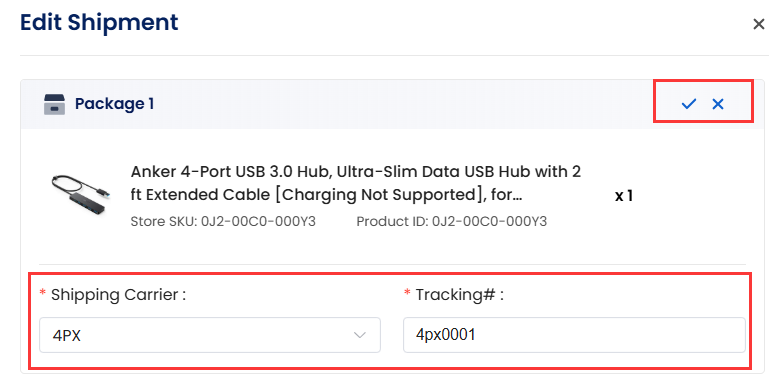Click the Package 1 box icon
Image resolution: width=773 pixels, height=391 pixels.
pyautogui.click(x=54, y=104)
